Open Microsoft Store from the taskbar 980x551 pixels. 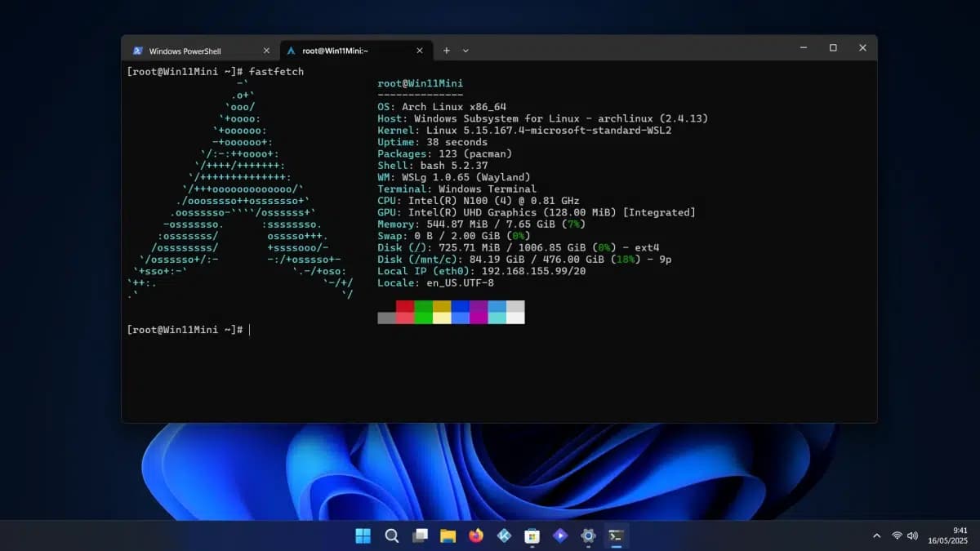point(532,535)
